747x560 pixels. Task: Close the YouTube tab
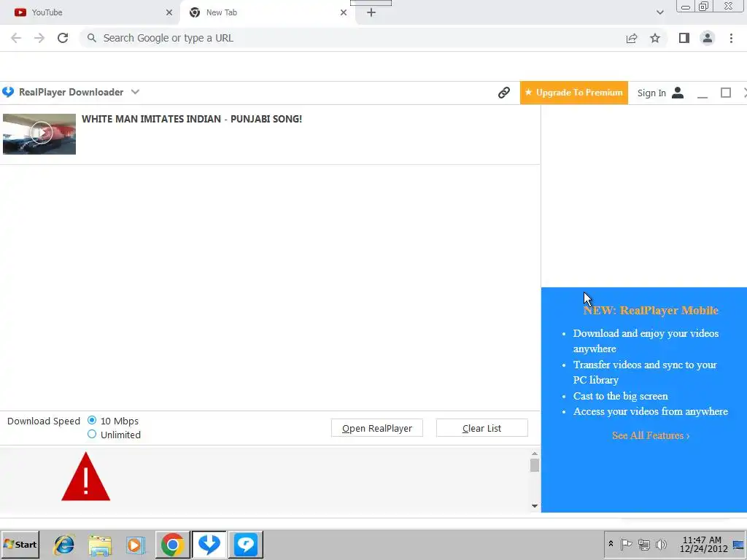pos(169,12)
